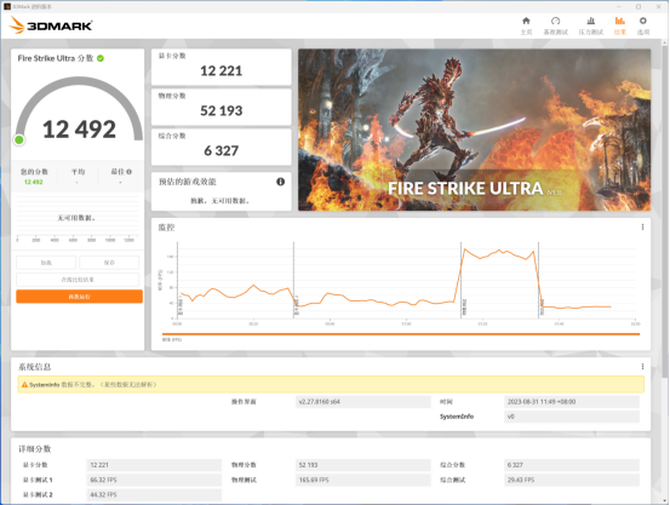Screen dimensions: 670x505
Task: Click the compare results online button
Action: pyautogui.click(x=77, y=279)
